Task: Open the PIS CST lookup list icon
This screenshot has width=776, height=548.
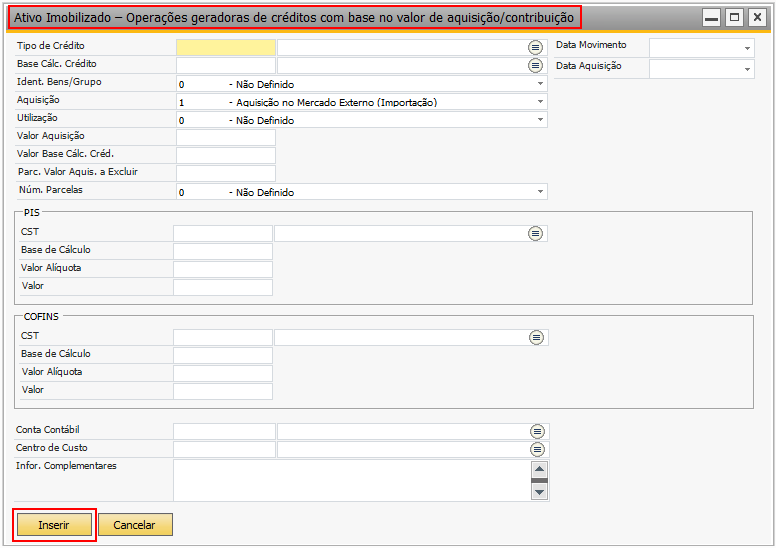Action: [535, 234]
